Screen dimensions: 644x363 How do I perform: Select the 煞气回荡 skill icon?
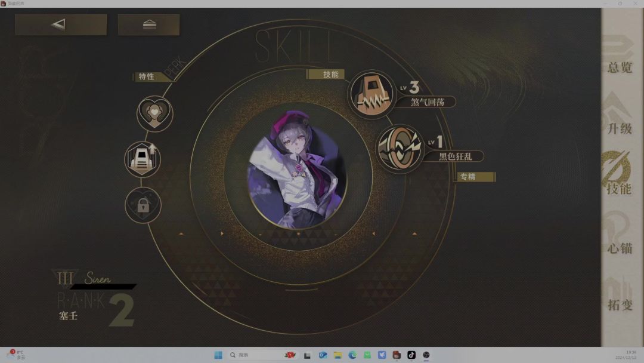tap(371, 94)
